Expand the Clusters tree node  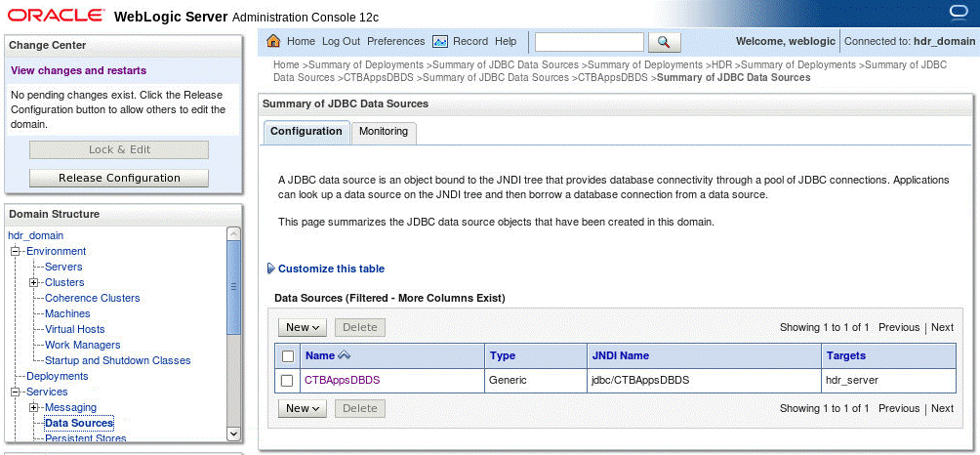[x=34, y=282]
